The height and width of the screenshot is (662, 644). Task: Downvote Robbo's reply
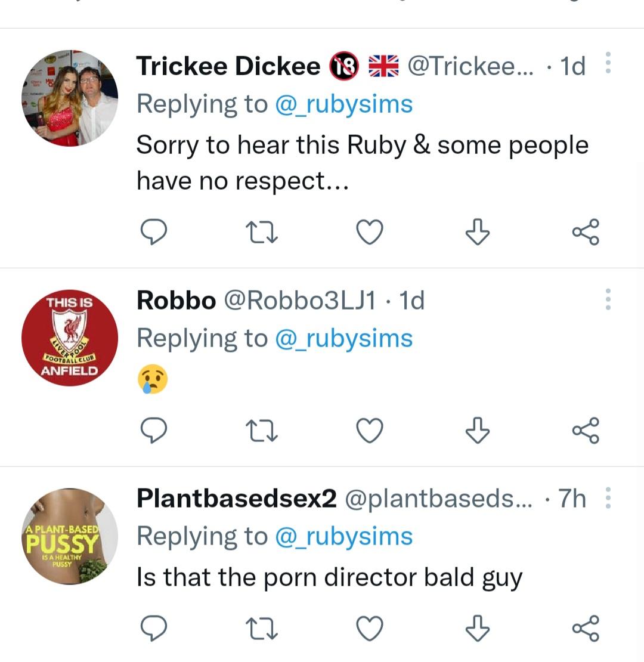(477, 430)
